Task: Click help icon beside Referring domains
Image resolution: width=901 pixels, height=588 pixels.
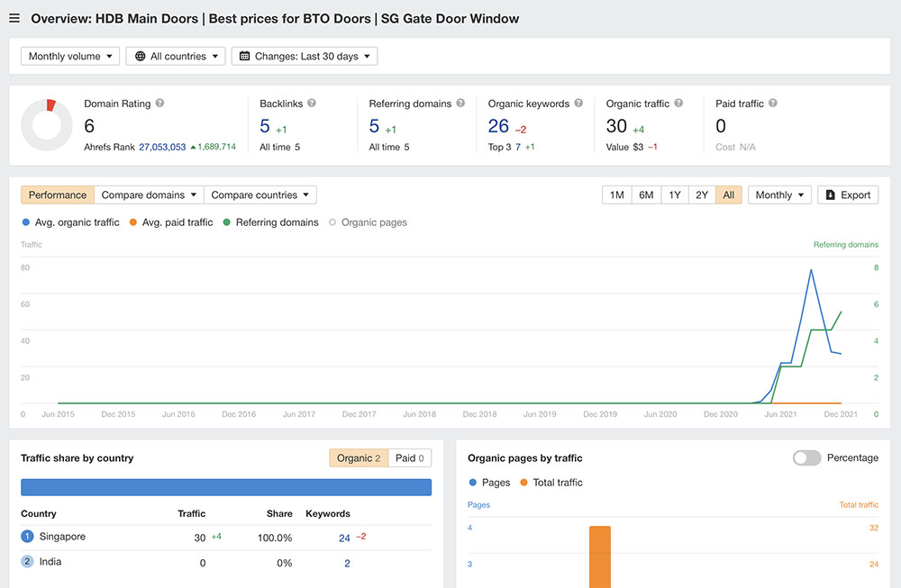Action: coord(460,104)
